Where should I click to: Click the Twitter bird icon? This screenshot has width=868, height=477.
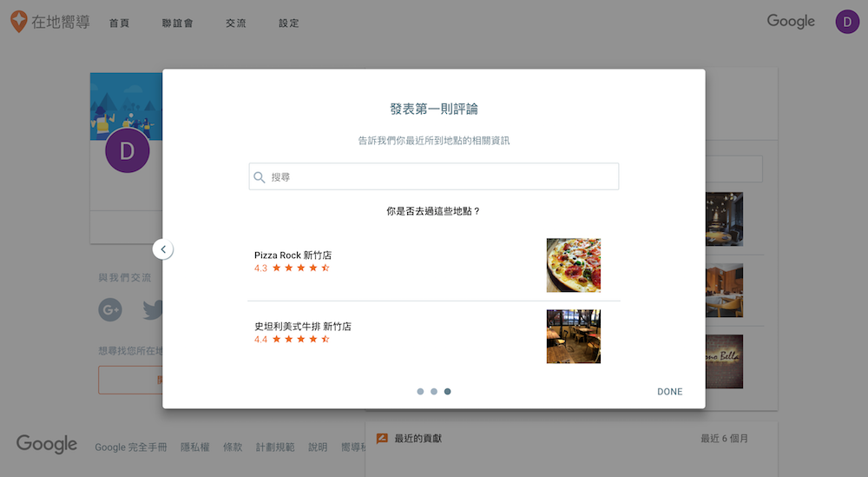[154, 309]
